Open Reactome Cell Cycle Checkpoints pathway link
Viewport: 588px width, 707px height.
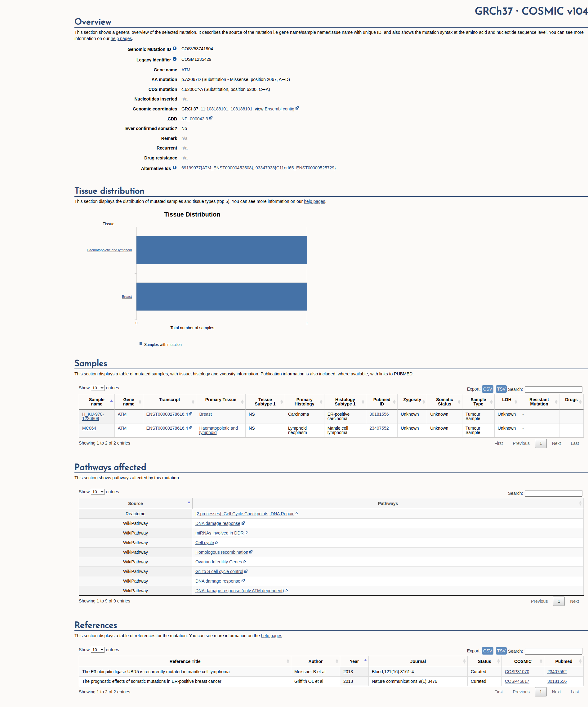(x=244, y=514)
